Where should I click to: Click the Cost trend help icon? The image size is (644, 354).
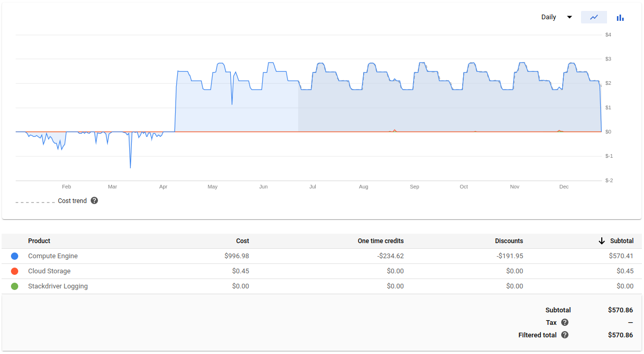94,200
